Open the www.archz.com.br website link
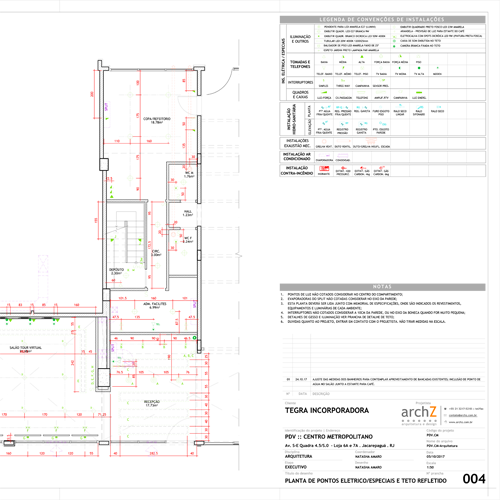500x500 pixels. tap(460, 422)
